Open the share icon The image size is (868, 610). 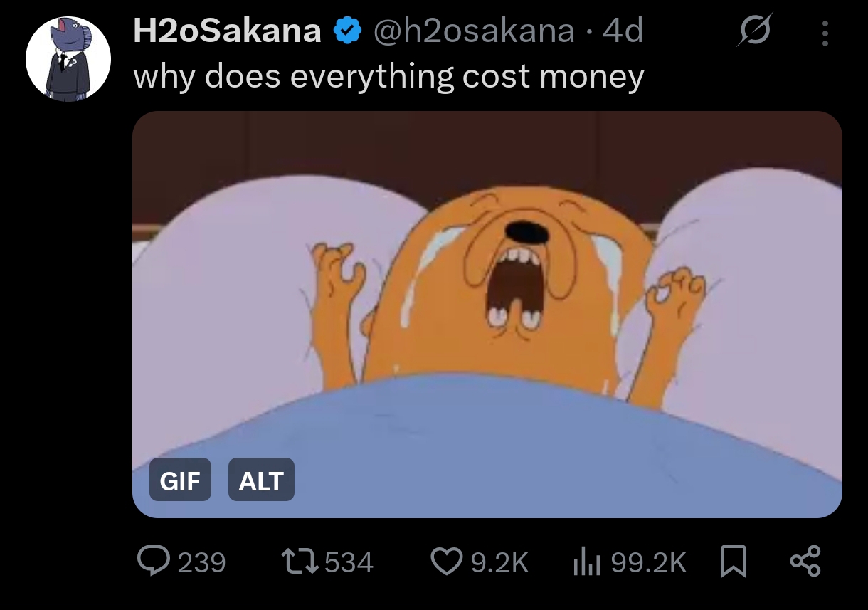(x=806, y=561)
